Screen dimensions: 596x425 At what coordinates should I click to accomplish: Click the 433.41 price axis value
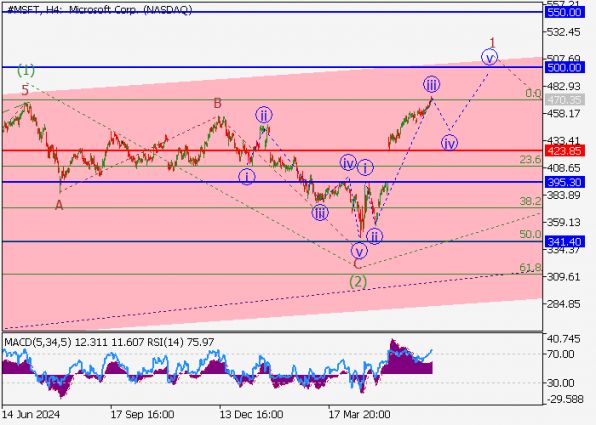[563, 141]
